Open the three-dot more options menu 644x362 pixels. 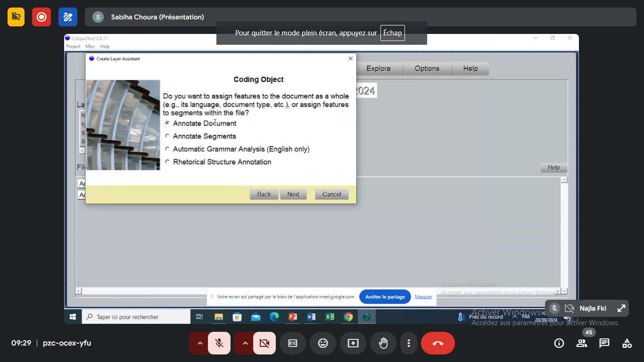(x=409, y=343)
